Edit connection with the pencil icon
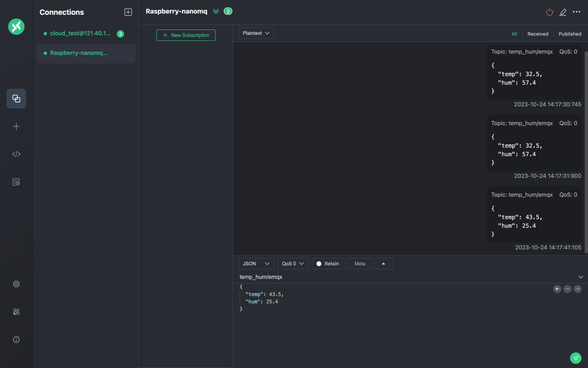 563,12
